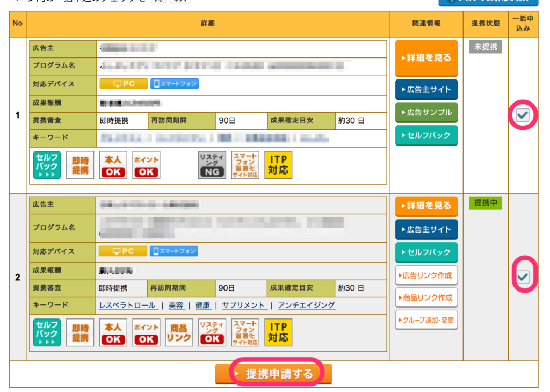Click 広告リンク作成 for program 2

426,275
